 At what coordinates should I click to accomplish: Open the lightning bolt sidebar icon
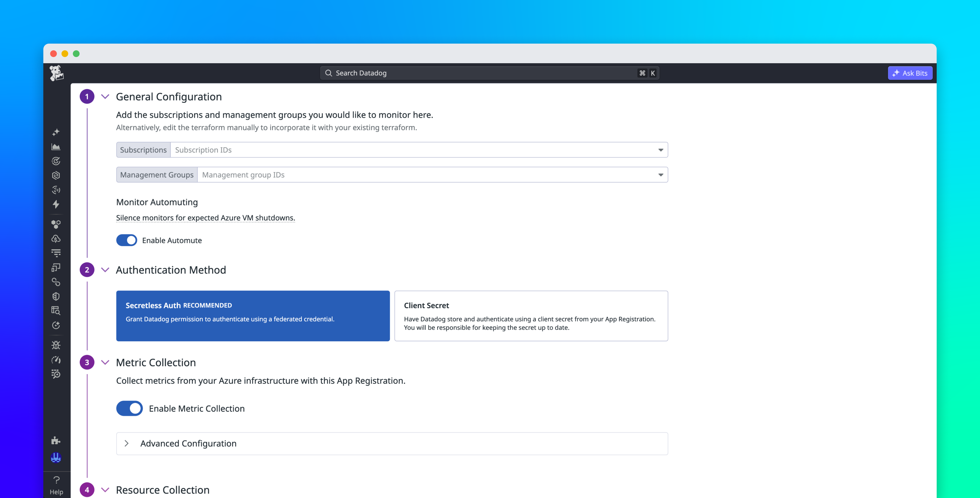point(56,204)
